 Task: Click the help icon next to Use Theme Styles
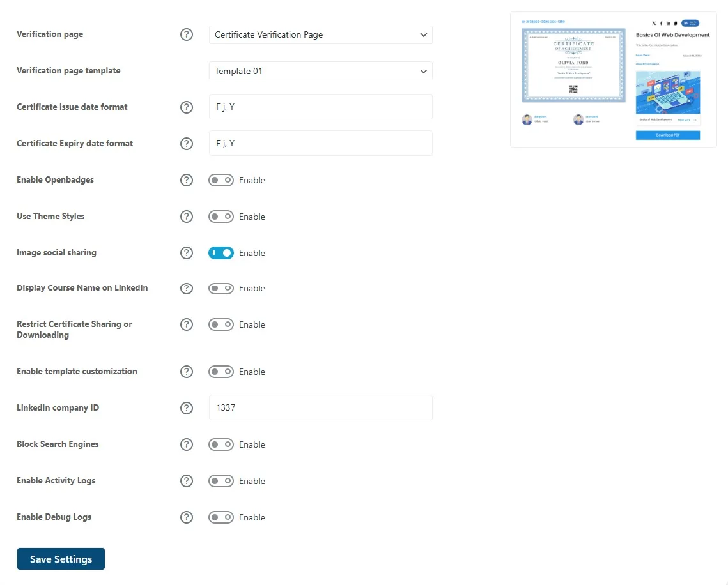(186, 217)
